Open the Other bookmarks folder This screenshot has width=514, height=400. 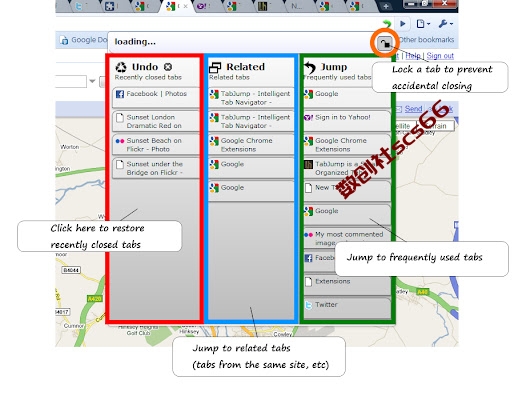[426, 40]
